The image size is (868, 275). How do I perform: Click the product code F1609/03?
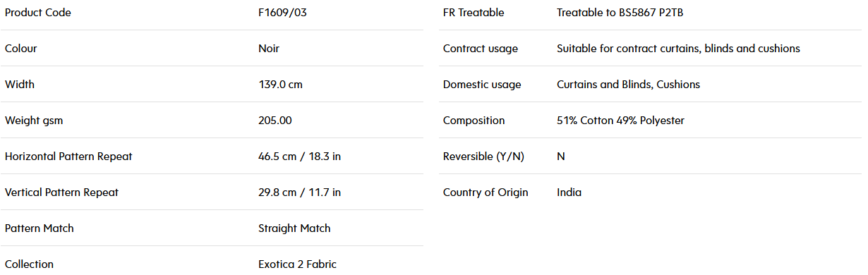[x=282, y=13]
